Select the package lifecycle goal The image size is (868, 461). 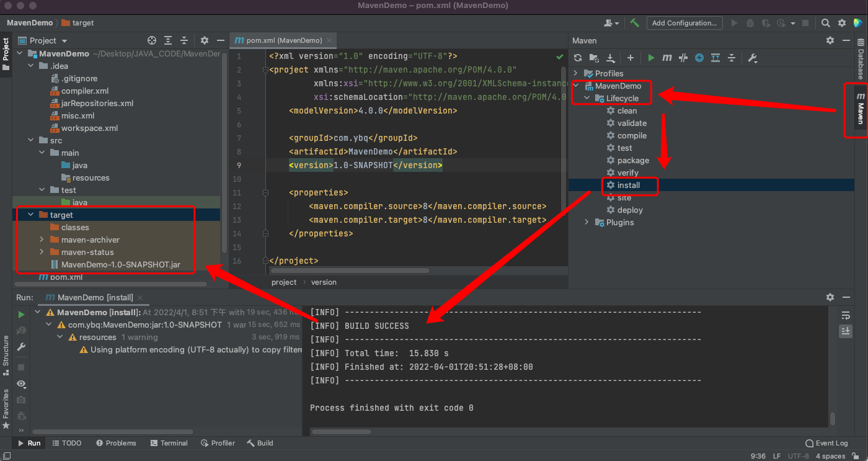tap(633, 160)
